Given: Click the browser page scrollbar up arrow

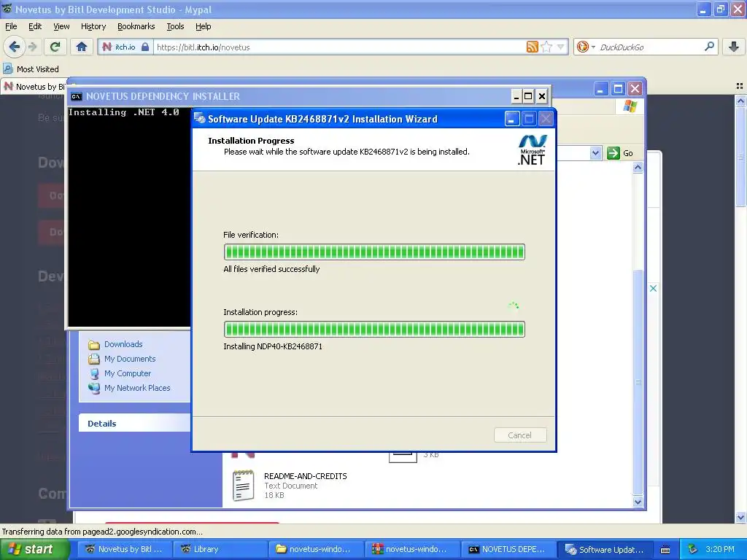Looking at the screenshot, I should 740,101.
